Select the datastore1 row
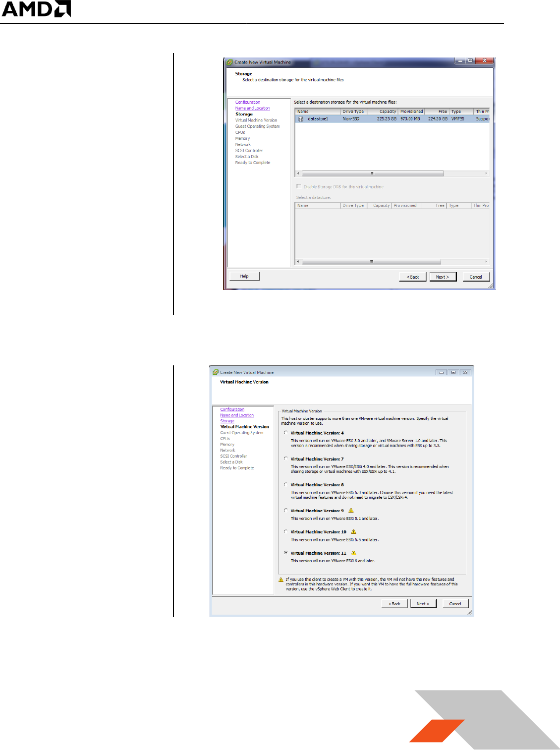The height and width of the screenshot is (750, 560). pyautogui.click(x=392, y=119)
